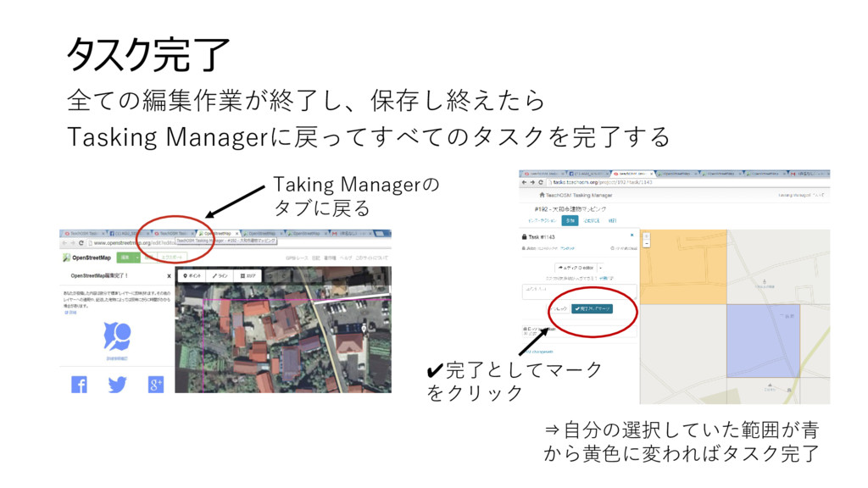Click the Unlock button beside the done button
Screen dimensions: 868x488
pyautogui.click(x=559, y=308)
